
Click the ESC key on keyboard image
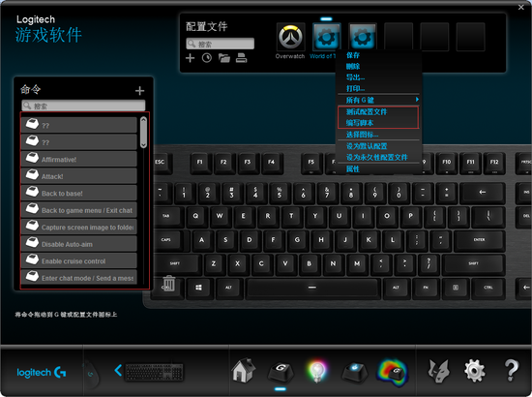[x=161, y=163]
